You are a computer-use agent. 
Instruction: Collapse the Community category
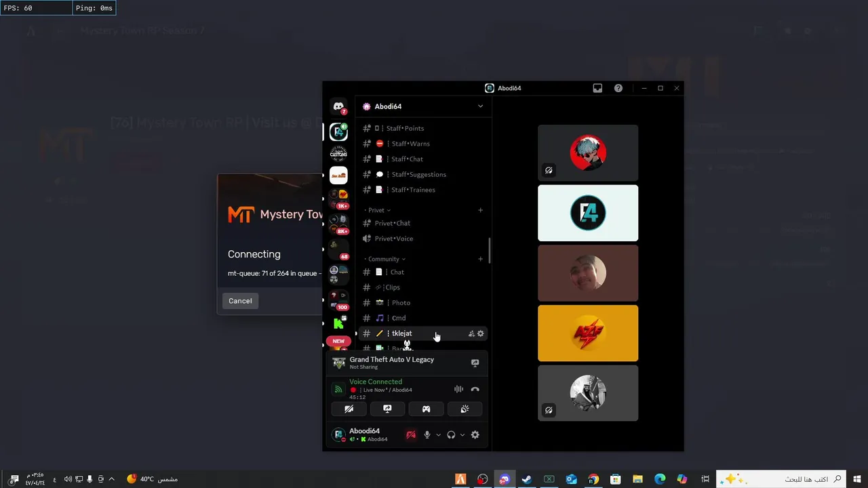(386, 259)
